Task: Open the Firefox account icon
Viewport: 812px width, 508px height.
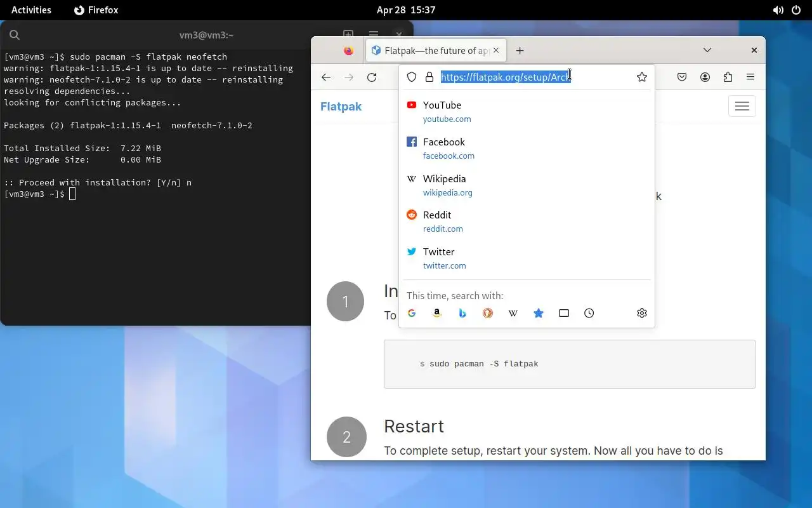Action: pos(705,77)
